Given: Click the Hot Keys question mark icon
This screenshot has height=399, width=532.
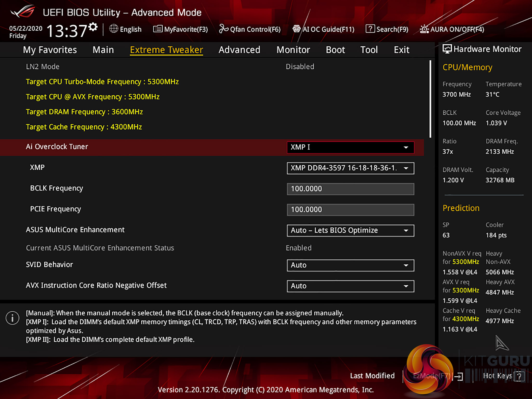Looking at the screenshot, I should pos(519,376).
